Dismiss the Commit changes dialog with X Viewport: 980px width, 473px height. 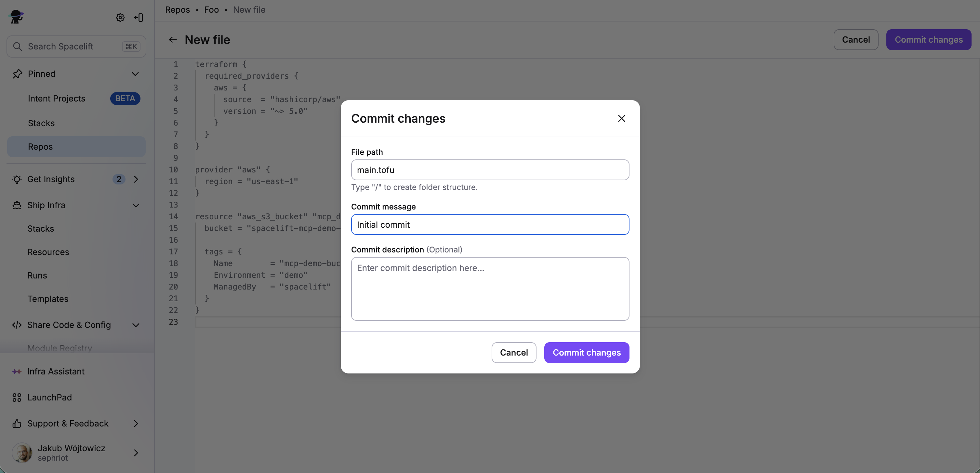621,118
